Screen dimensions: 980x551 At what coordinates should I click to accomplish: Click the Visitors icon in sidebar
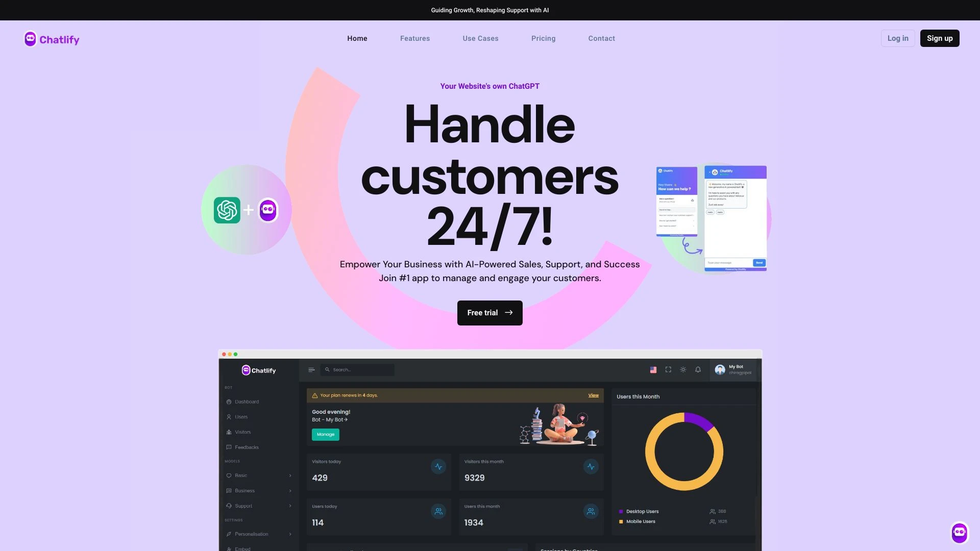229,432
